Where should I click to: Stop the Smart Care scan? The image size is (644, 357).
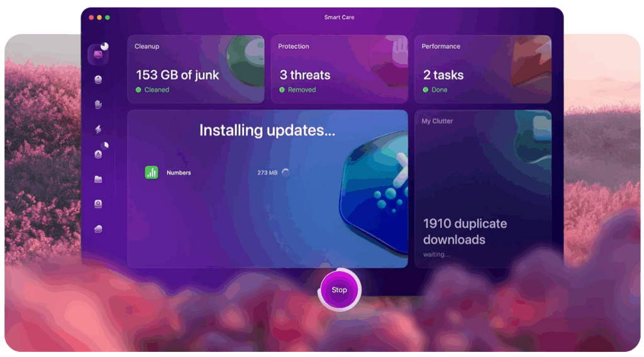(339, 290)
